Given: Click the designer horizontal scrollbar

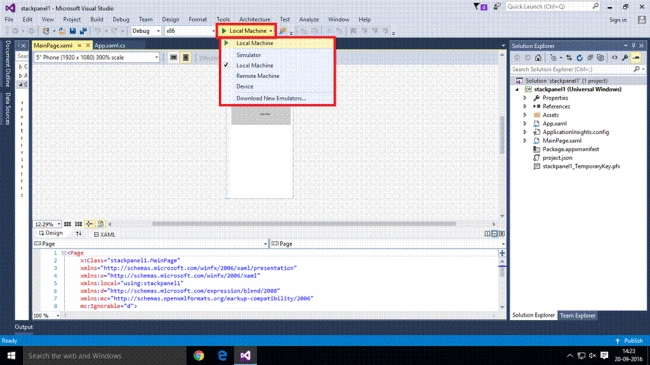Looking at the screenshot, I should pyautogui.click(x=304, y=224).
